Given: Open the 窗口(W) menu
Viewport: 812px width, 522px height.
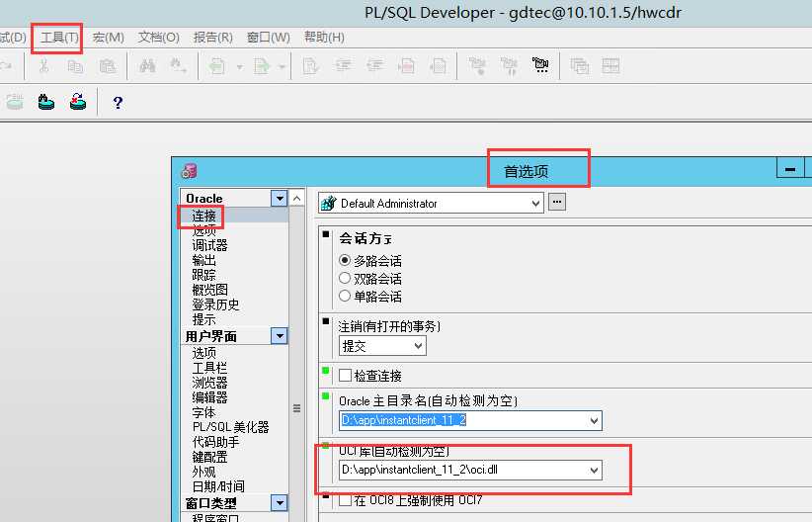Looking at the screenshot, I should pos(269,38).
